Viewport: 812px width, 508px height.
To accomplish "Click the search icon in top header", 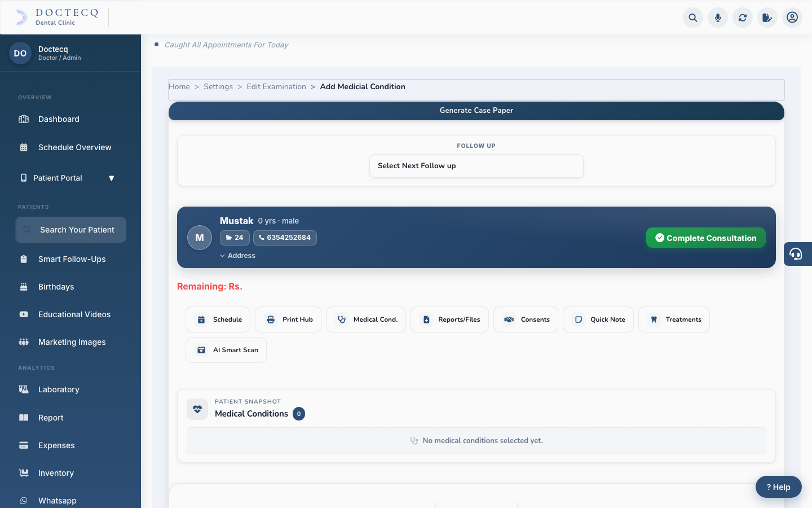I will (693, 17).
